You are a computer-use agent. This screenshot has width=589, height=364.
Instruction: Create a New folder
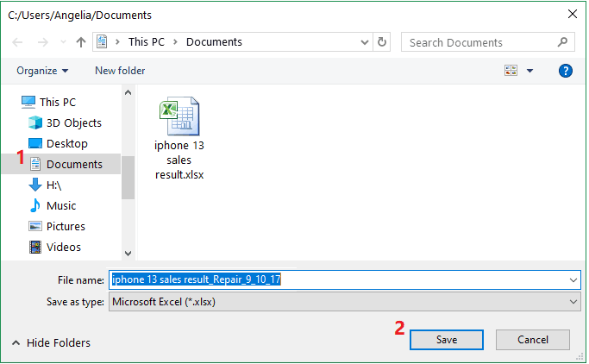[120, 71]
